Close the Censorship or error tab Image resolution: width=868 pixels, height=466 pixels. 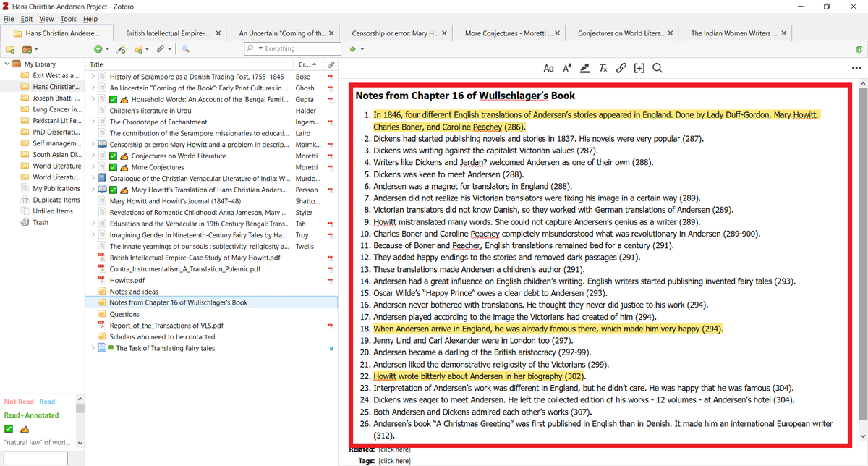(x=444, y=33)
